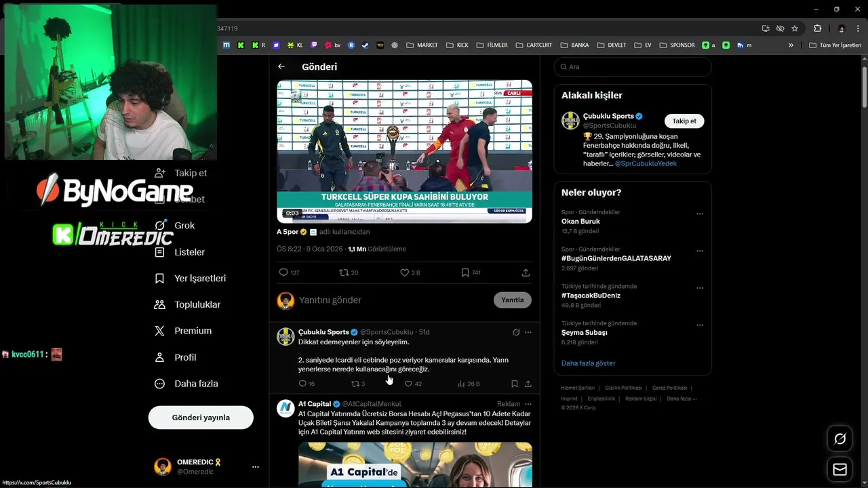Open the SPONSOR bookmarks folder
Viewport: 868px width, 488px height.
point(677,45)
